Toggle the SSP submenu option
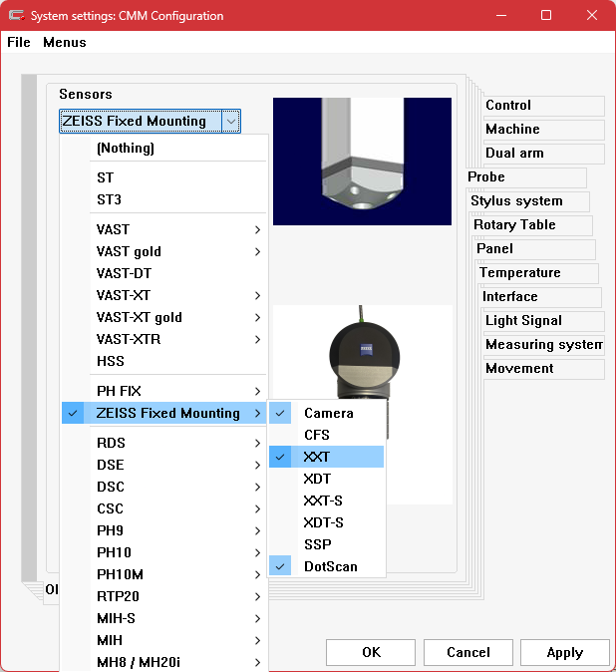Viewport: 616px width, 672px height. [x=326, y=544]
